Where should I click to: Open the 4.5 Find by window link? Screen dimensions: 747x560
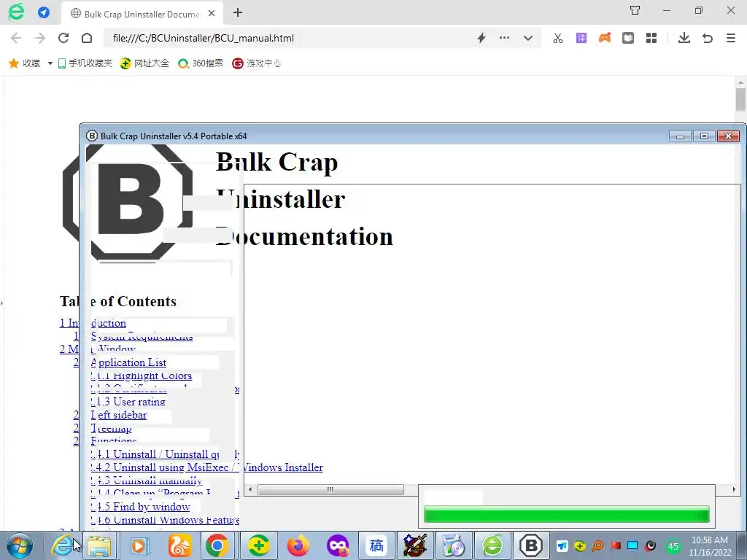[x=141, y=507]
